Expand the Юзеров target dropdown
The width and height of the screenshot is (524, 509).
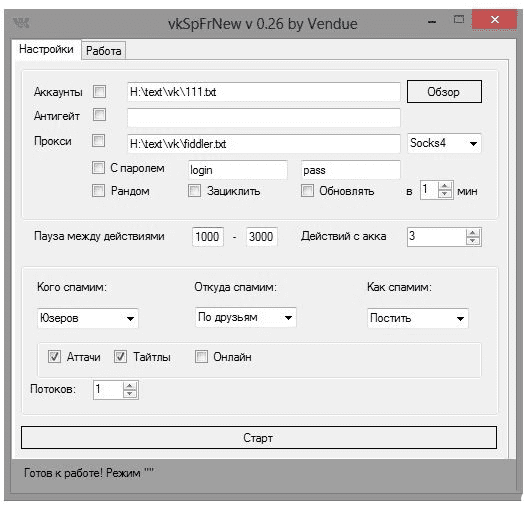point(88,318)
